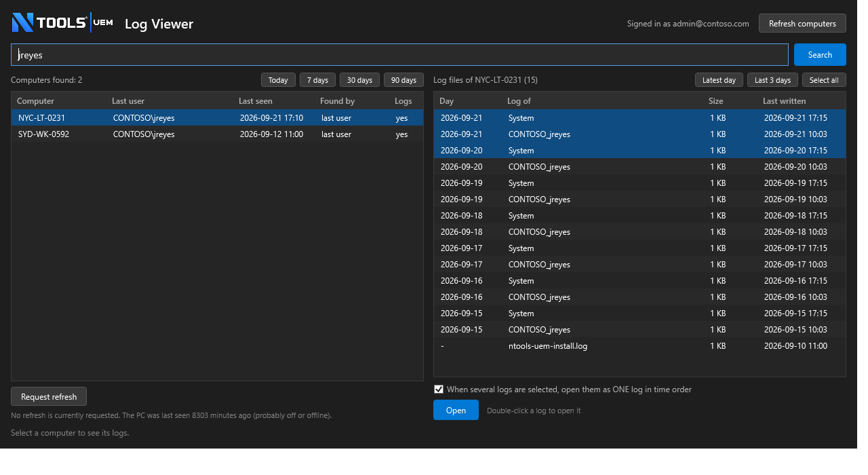Click Log files of NYC-LT-0231 label

point(486,80)
